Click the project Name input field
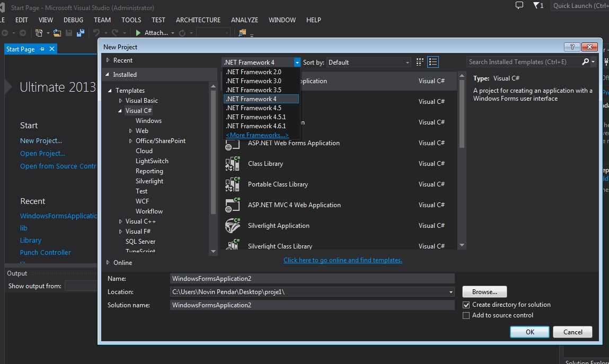The width and height of the screenshot is (609, 364). (x=312, y=279)
